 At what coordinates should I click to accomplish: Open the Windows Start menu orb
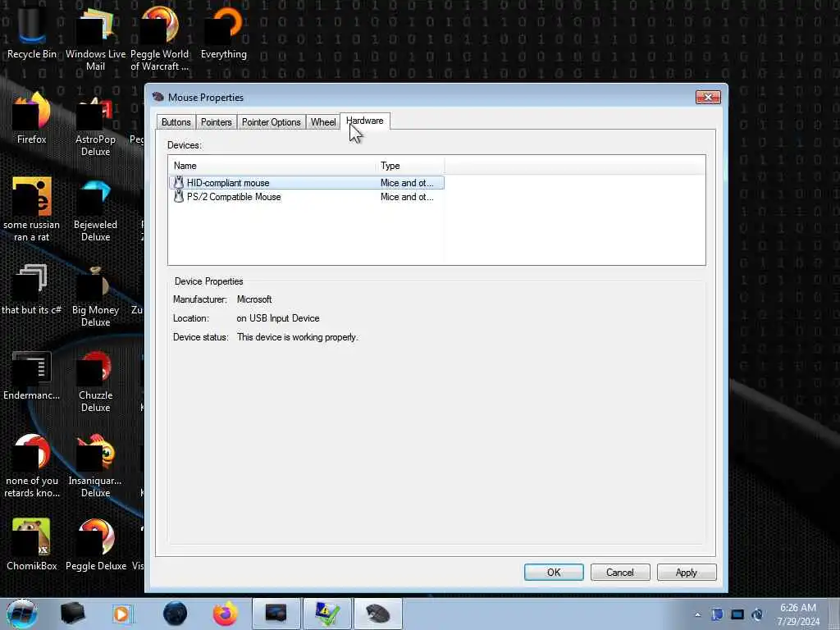tap(21, 614)
